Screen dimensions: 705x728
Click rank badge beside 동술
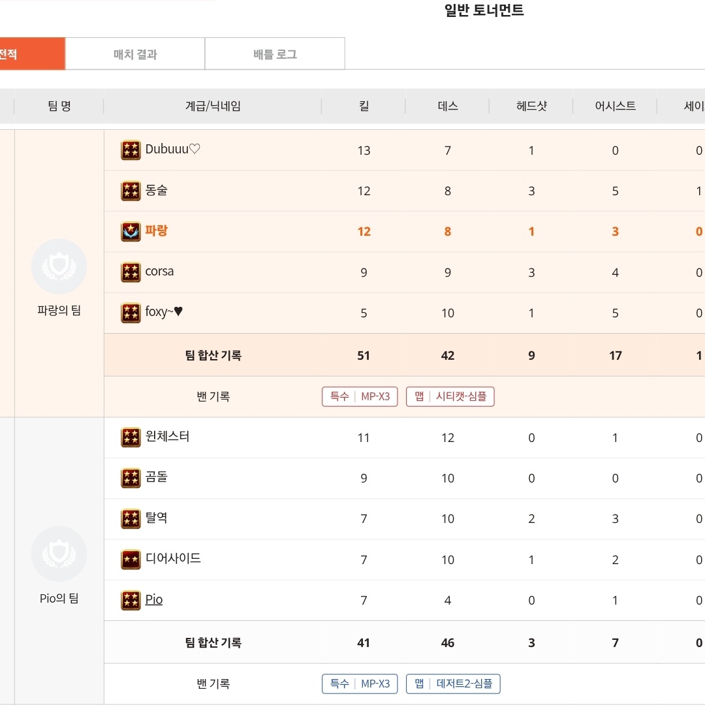[131, 191]
